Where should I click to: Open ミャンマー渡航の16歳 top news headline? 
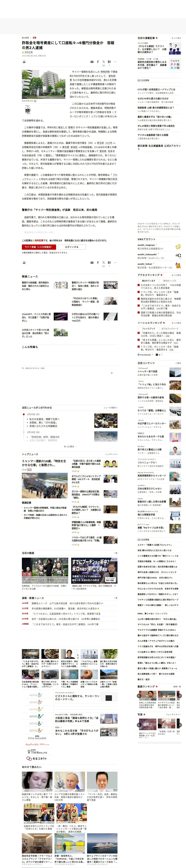coord(44,463)
